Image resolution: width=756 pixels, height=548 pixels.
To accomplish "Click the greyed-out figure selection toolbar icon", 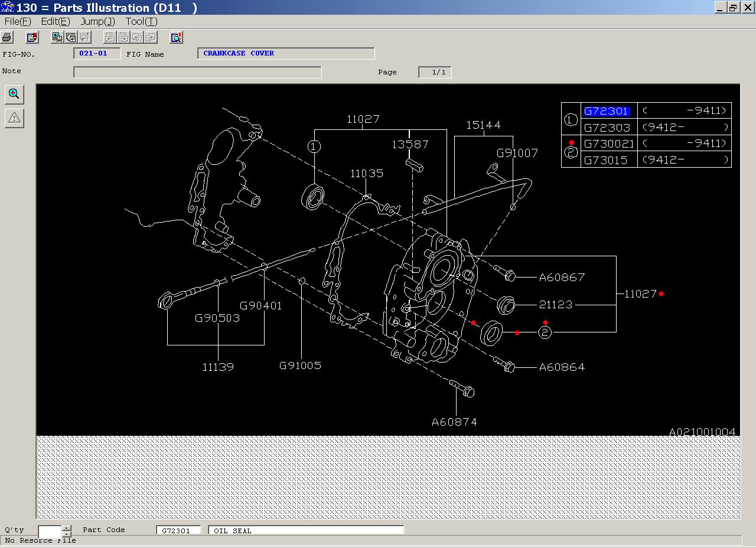I will click(84, 37).
